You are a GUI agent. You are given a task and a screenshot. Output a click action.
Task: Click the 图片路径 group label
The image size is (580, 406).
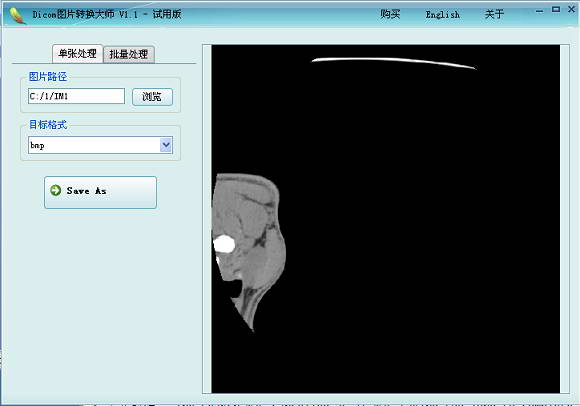click(x=48, y=77)
